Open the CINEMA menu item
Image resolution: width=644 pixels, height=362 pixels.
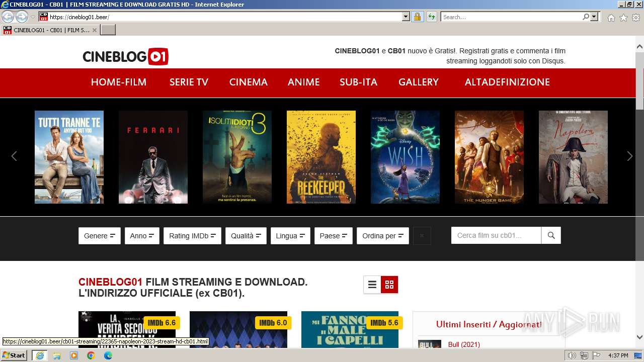[249, 82]
